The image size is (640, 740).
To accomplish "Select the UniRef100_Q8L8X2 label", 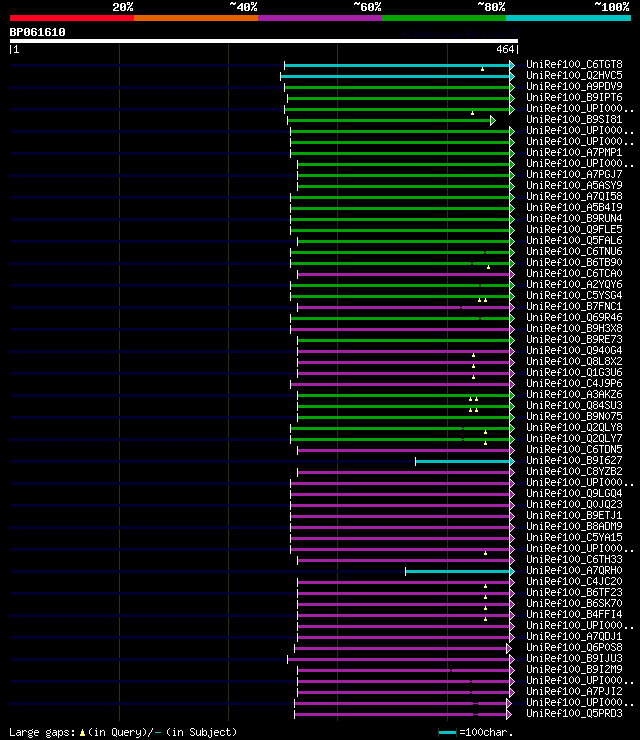I will tap(574, 362).
